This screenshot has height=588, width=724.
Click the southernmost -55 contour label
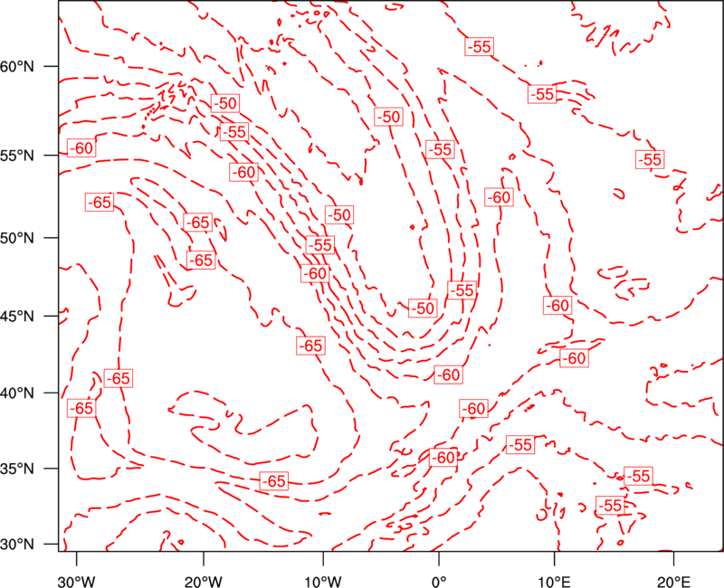610,506
